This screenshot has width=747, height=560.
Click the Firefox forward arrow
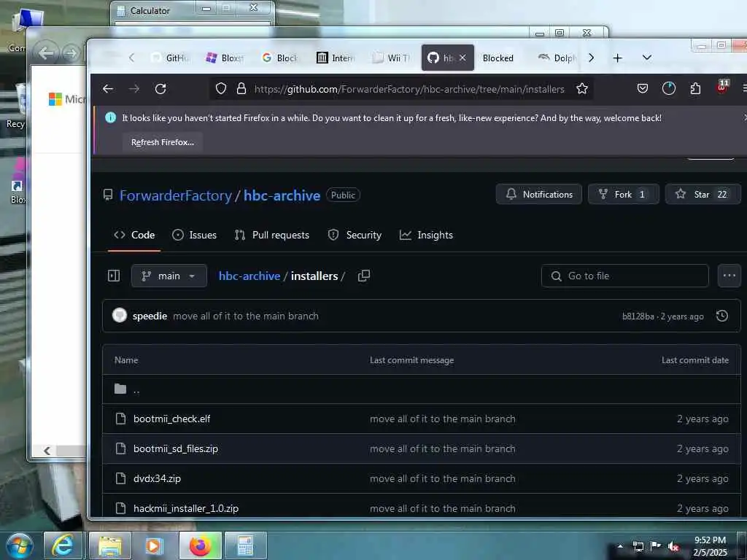click(134, 88)
